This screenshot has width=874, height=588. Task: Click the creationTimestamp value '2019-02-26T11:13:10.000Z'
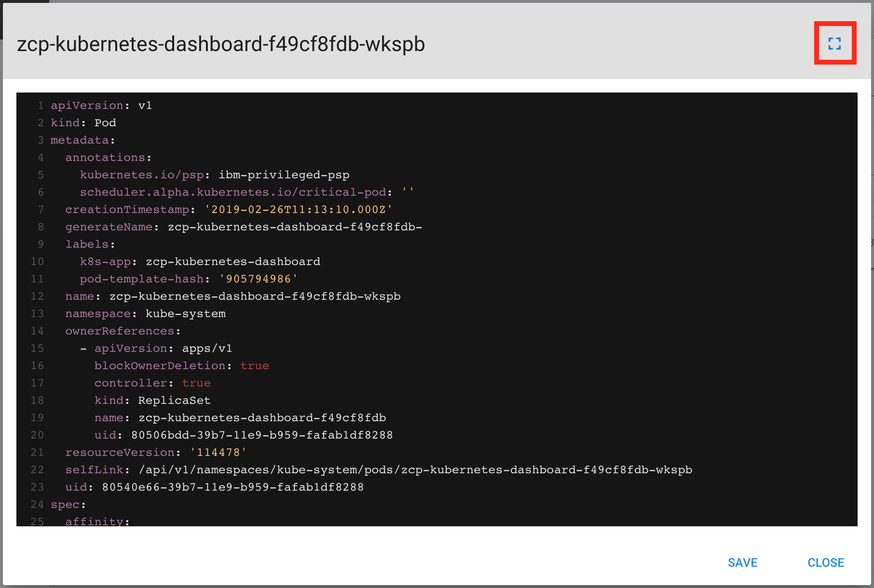(x=299, y=209)
